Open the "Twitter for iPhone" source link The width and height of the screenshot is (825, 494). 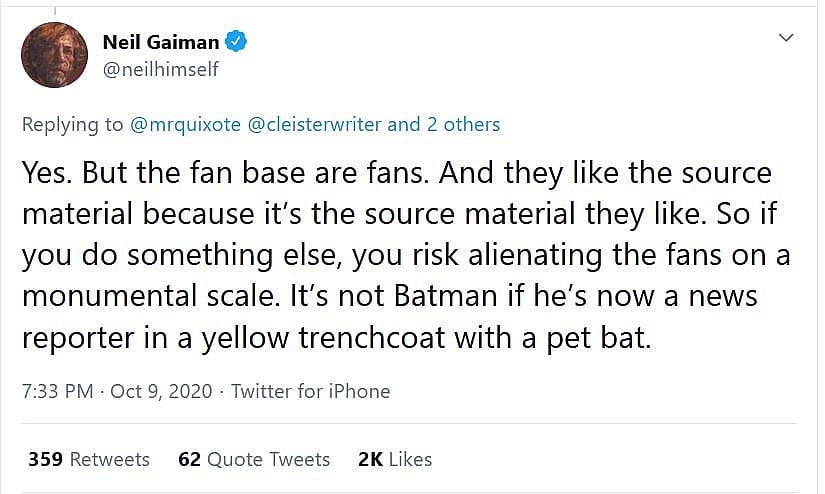(310, 391)
